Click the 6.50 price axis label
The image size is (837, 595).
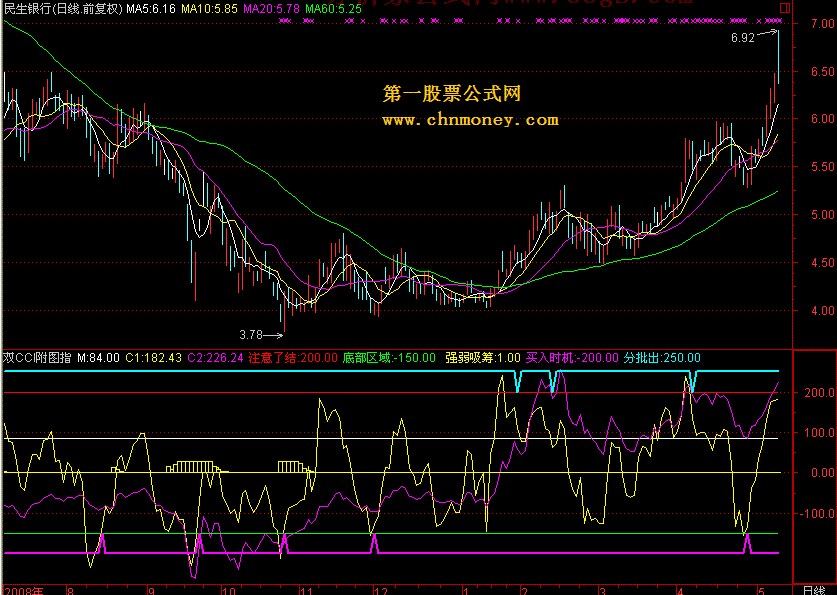[x=821, y=72]
